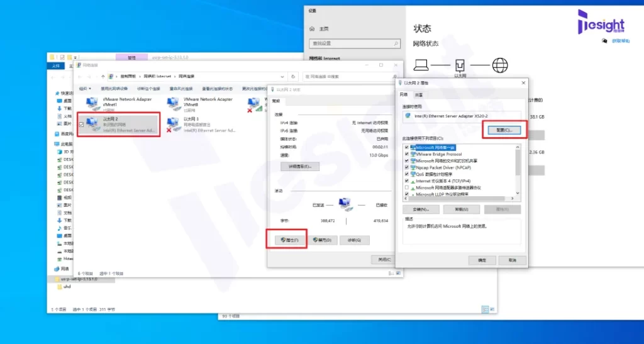Select the disconnected 以太网 3 adapter icon
This screenshot has width=644, height=344.
coord(174,125)
